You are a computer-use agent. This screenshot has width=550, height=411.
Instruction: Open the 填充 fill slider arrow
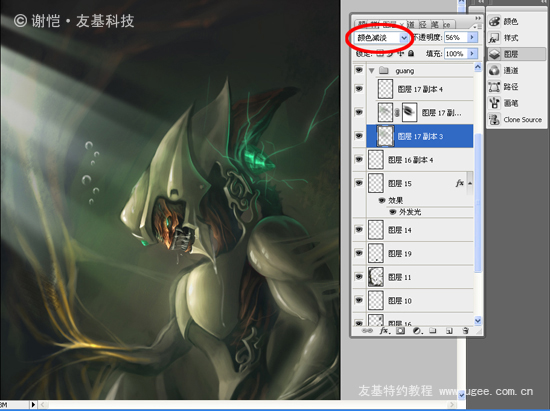tap(472, 54)
